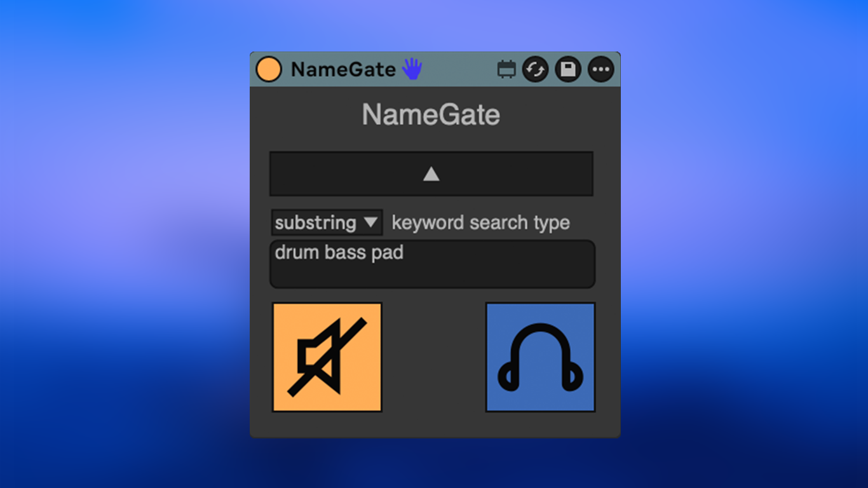Click the up triangle in the dark bar
Viewport: 868px width, 488px height.
click(x=431, y=173)
